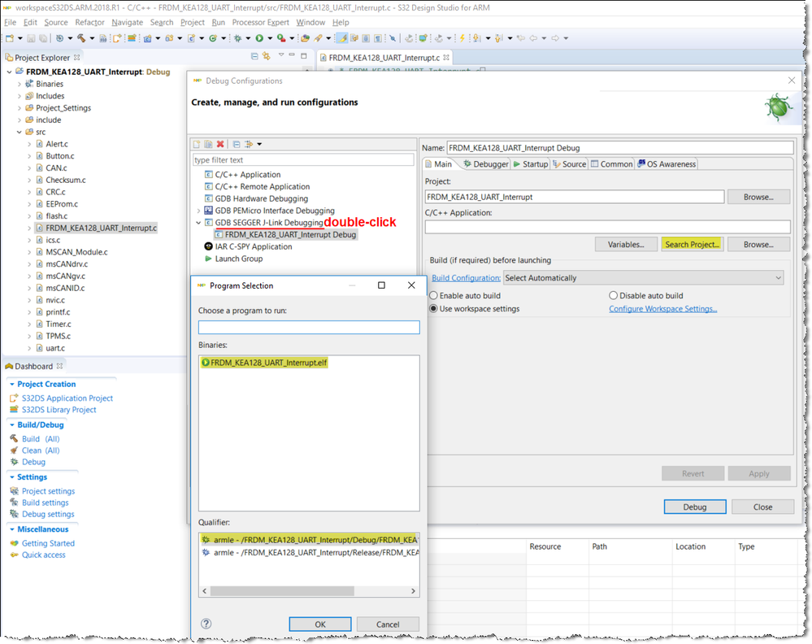This screenshot has height=644, width=812.
Task: Click the filter launch configurations icon
Action: [x=249, y=144]
